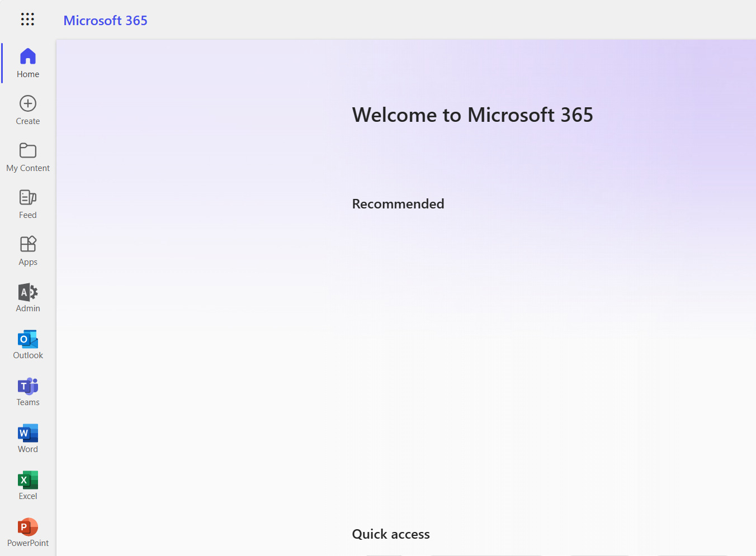Launch Teams from sidebar
This screenshot has width=756, height=556.
[28, 392]
